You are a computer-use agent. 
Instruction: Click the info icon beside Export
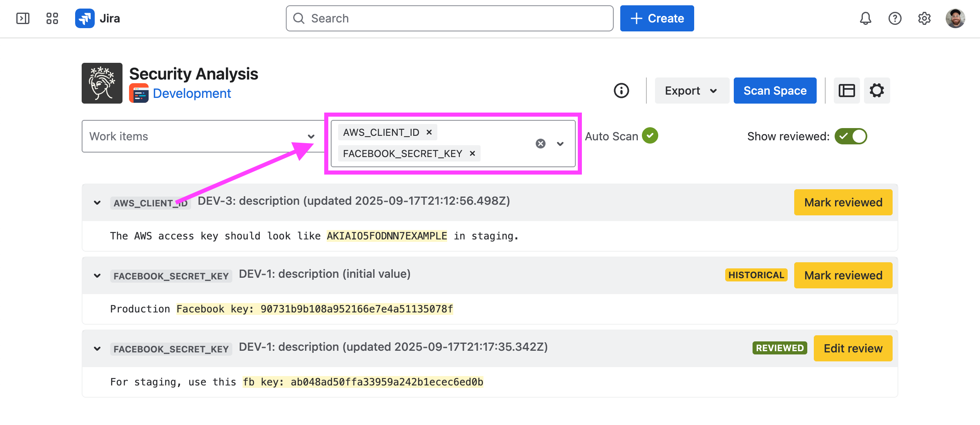coord(621,91)
